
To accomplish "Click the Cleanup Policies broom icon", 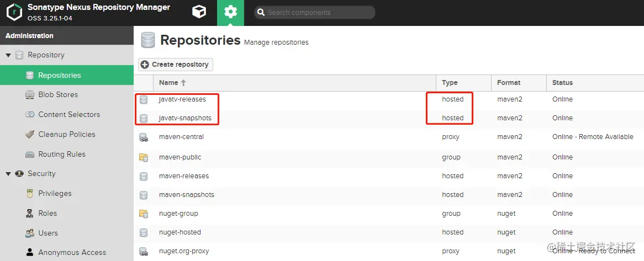I will pos(30,134).
